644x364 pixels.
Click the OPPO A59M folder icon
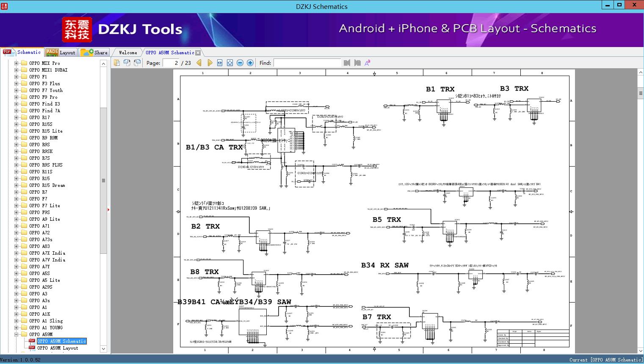[24, 334]
